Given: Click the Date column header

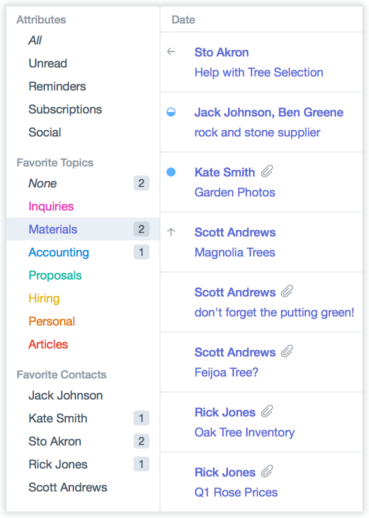Looking at the screenshot, I should coord(183,20).
